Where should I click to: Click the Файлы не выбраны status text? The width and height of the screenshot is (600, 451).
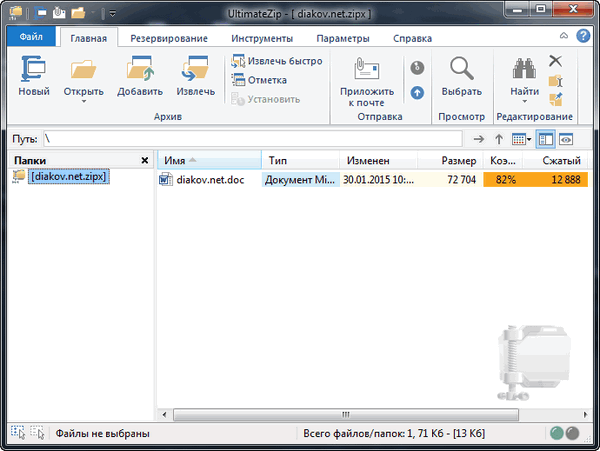[x=103, y=433]
